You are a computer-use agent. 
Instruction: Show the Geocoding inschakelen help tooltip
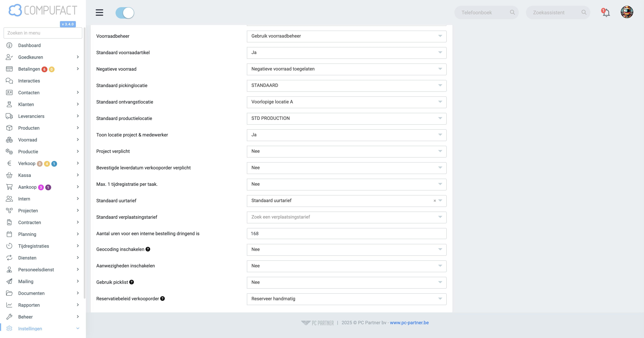pos(148,249)
